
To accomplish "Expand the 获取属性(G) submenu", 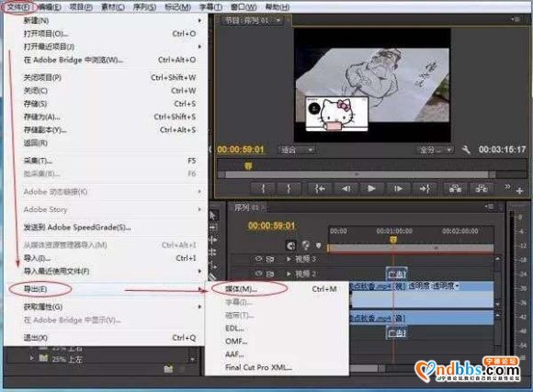I will (x=199, y=307).
